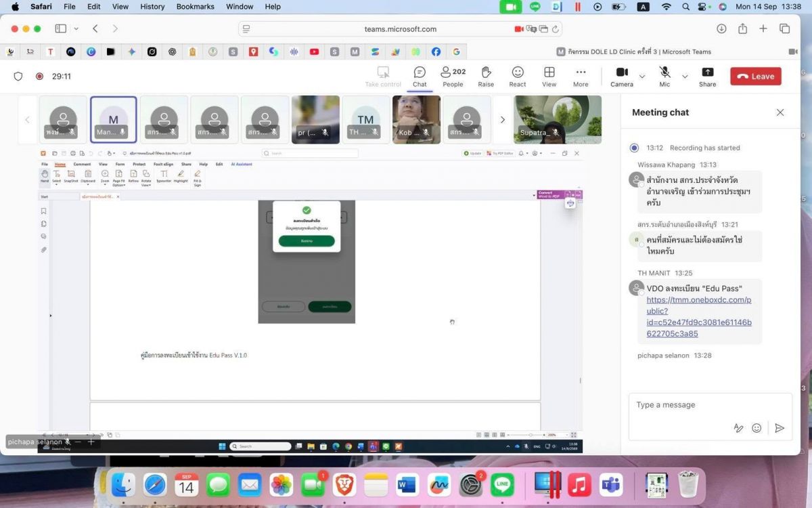812x508 pixels.
Task: Open the More actions menu
Action: 581,77
